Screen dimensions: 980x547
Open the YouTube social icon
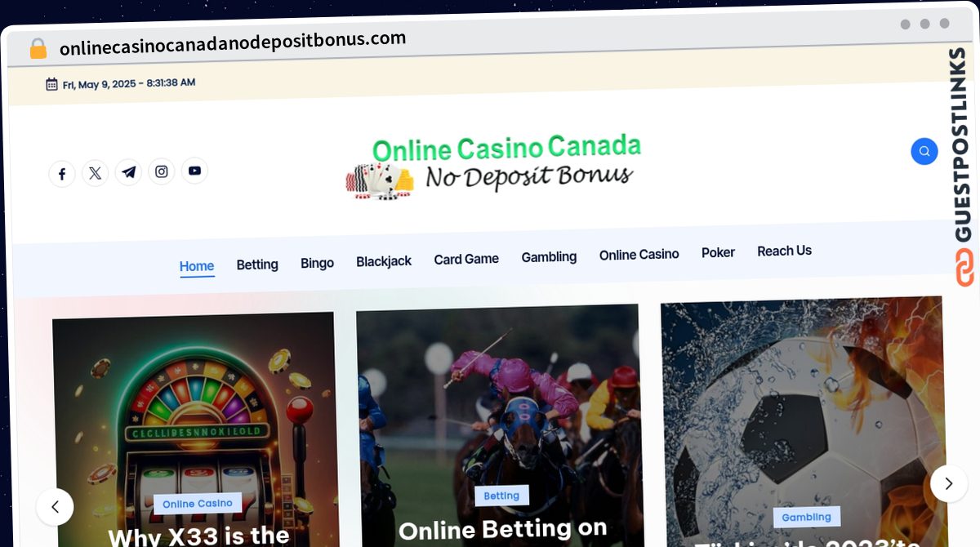coord(194,171)
